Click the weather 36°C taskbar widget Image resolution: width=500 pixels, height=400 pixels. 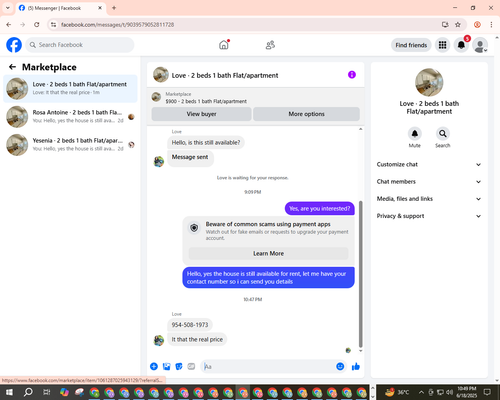click(x=397, y=392)
